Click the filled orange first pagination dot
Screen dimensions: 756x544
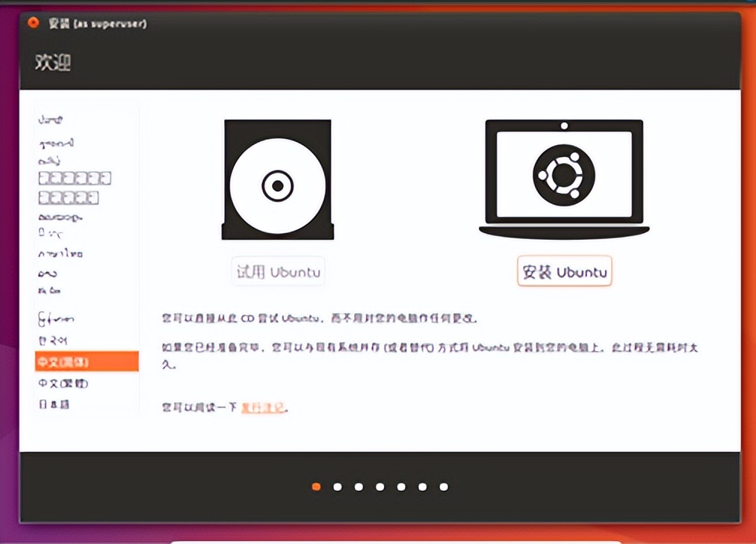click(316, 486)
